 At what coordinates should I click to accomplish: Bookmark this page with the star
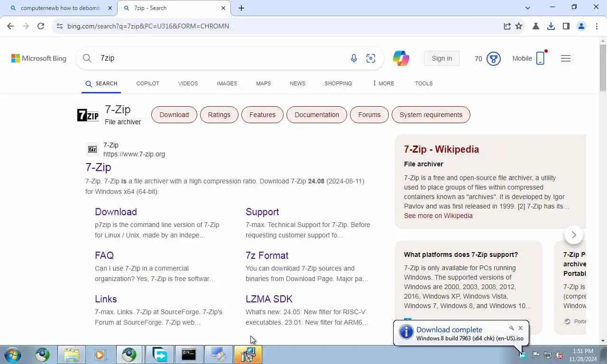click(519, 26)
